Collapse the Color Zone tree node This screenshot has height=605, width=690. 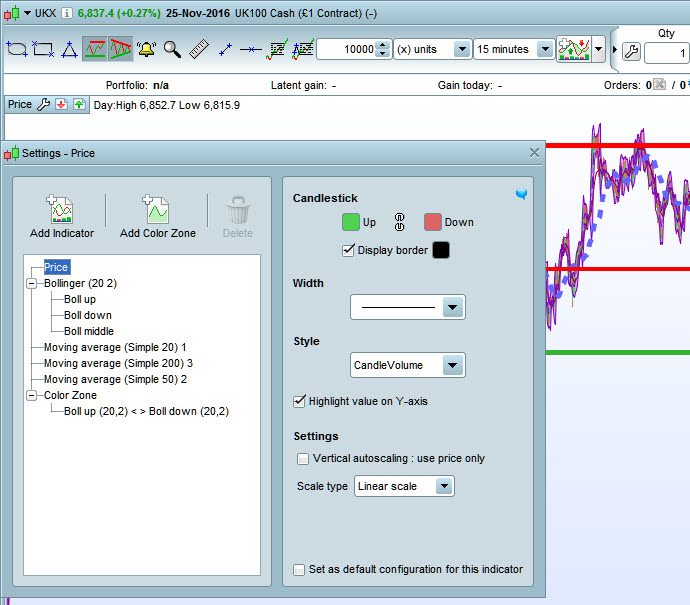tap(31, 395)
